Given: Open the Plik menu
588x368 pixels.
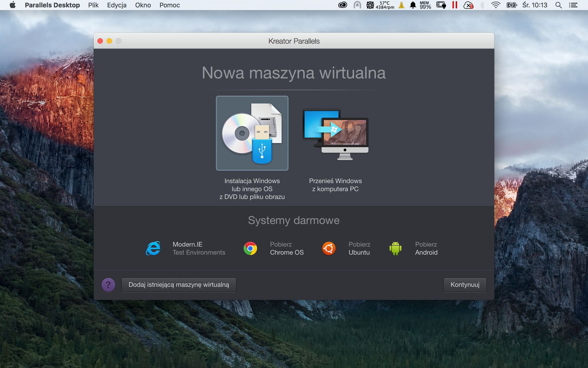Looking at the screenshot, I should pos(93,5).
